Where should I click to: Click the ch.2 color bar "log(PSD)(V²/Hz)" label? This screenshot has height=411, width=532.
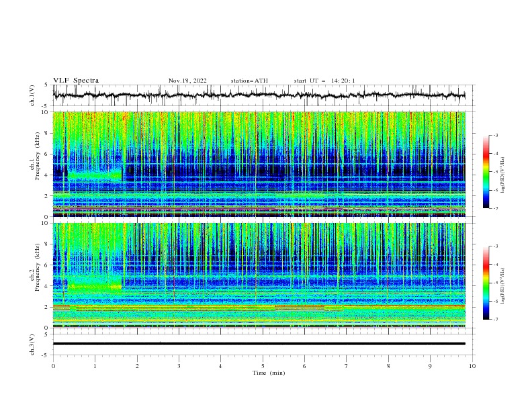click(503, 285)
